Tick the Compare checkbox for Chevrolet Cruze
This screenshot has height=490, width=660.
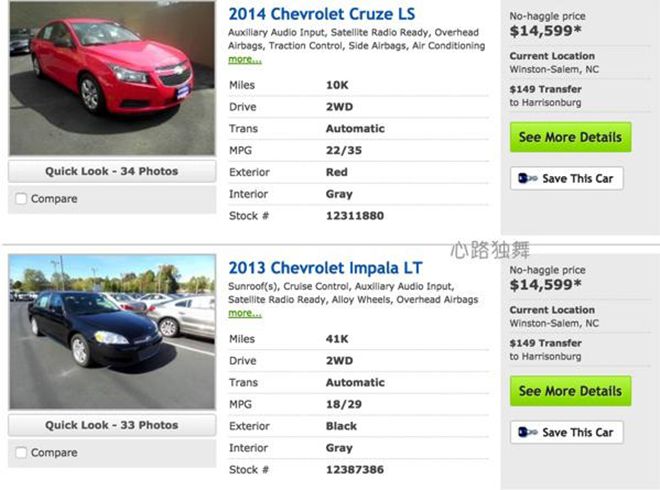click(21, 199)
